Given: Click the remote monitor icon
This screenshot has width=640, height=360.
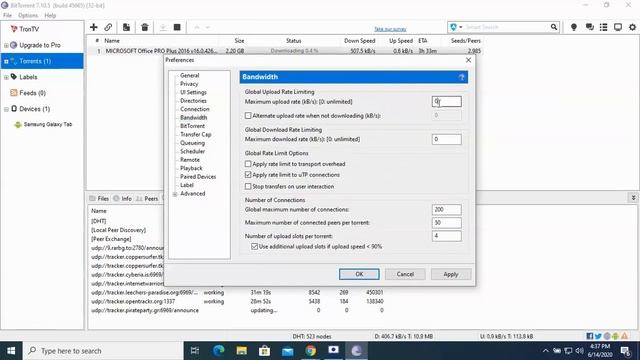Looking at the screenshot, I should [618, 27].
